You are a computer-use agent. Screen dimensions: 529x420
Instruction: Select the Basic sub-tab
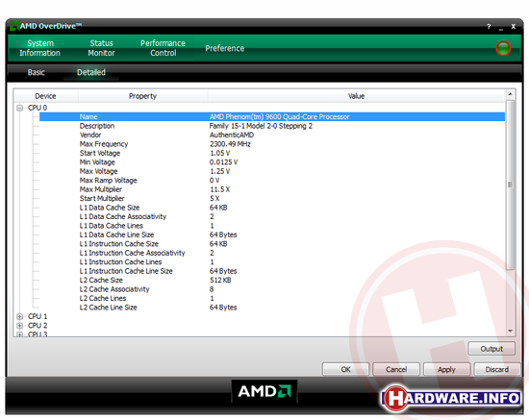click(37, 72)
